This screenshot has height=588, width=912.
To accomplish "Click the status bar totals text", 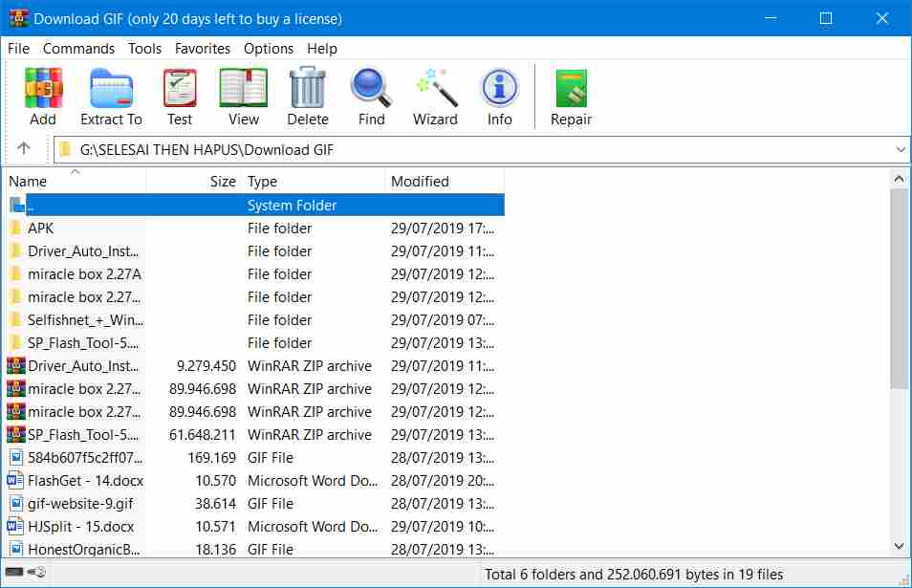I will point(634,574).
